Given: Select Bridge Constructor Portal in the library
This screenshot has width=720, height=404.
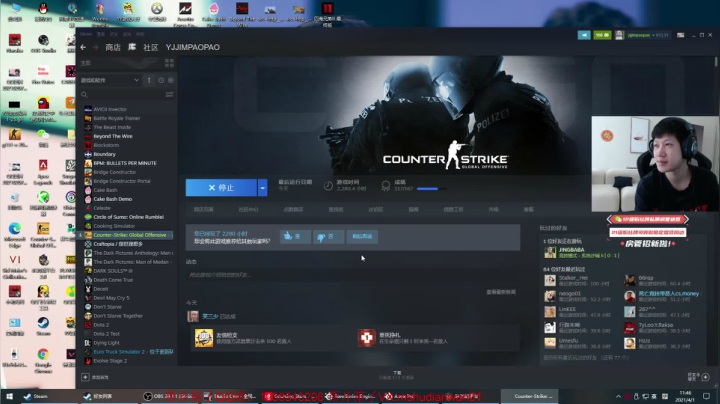Looking at the screenshot, I should click(x=122, y=181).
